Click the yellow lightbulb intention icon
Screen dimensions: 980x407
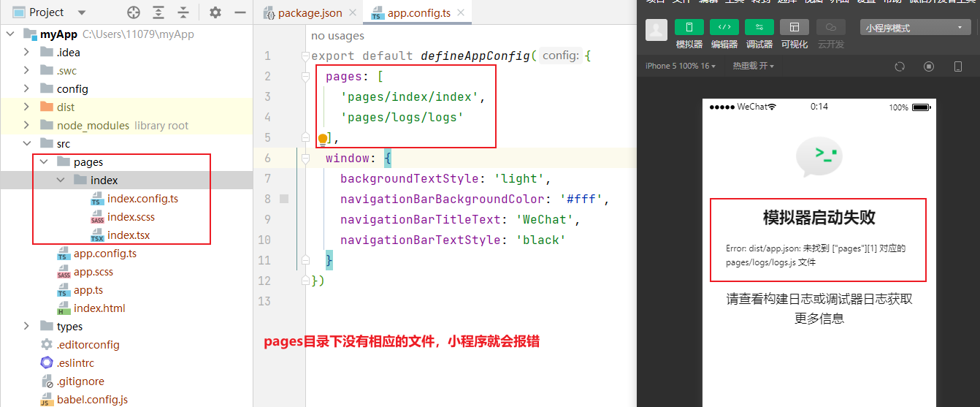coord(322,138)
